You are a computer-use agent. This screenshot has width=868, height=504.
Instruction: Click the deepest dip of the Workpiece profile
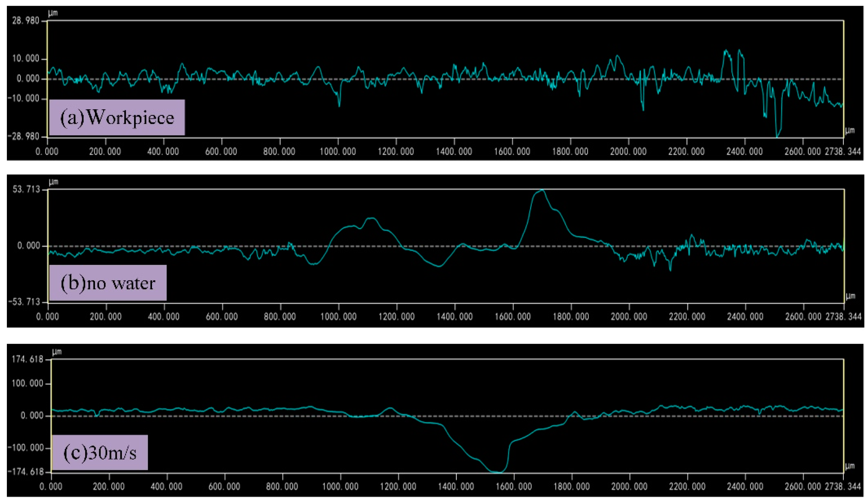click(777, 136)
